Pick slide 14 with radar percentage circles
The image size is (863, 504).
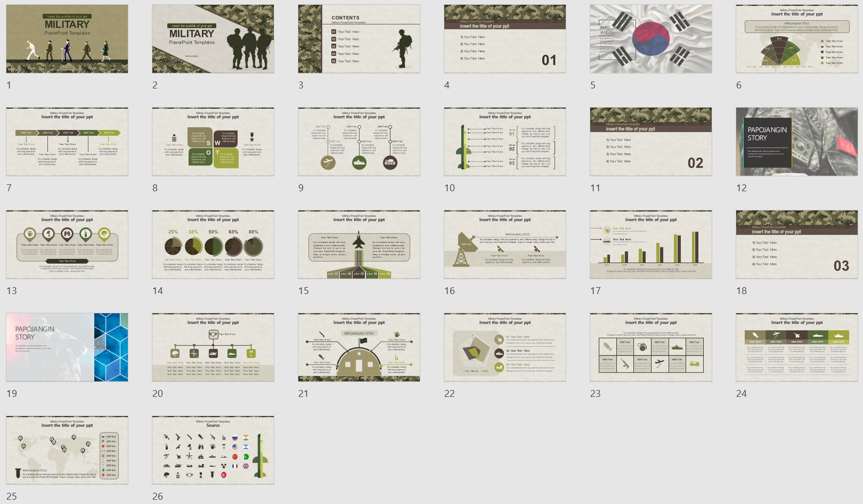[213, 245]
